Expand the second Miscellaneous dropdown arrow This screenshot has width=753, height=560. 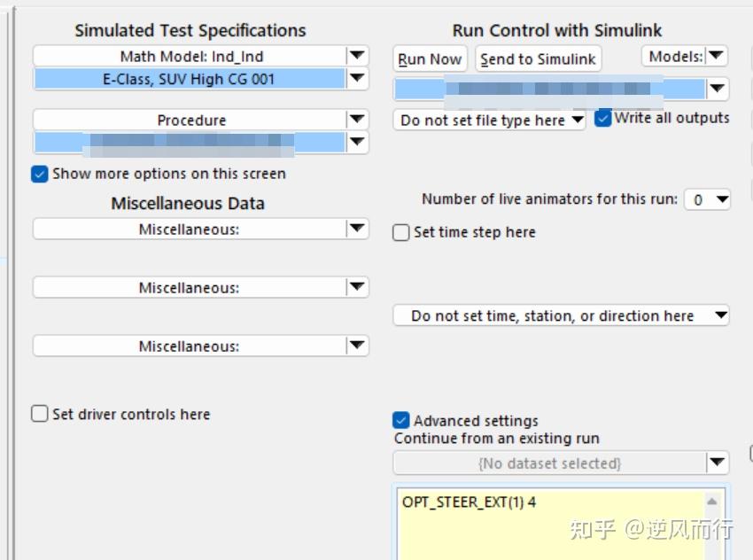tap(356, 287)
